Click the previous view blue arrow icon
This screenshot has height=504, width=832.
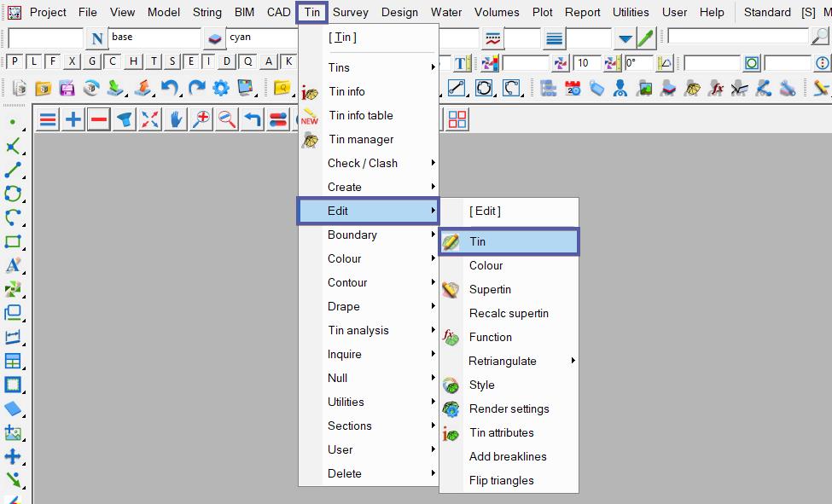252,119
